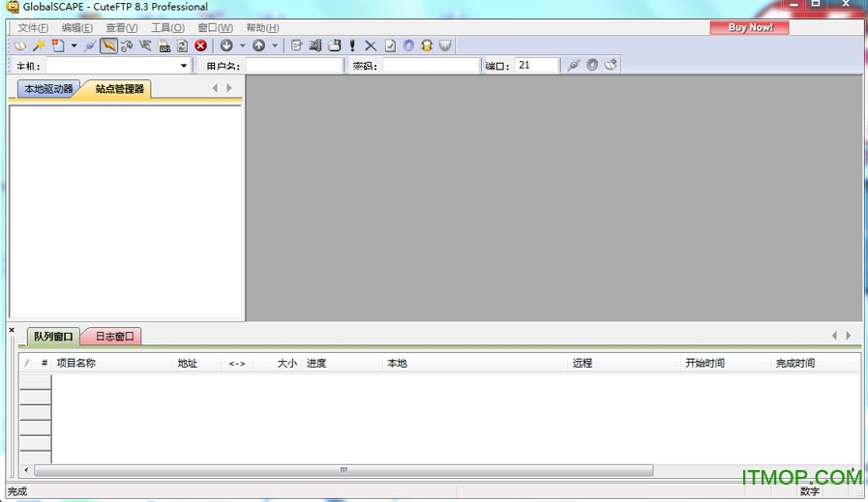Click the quick connect plug icon beside port
The height and width of the screenshot is (502, 868).
[574, 65]
